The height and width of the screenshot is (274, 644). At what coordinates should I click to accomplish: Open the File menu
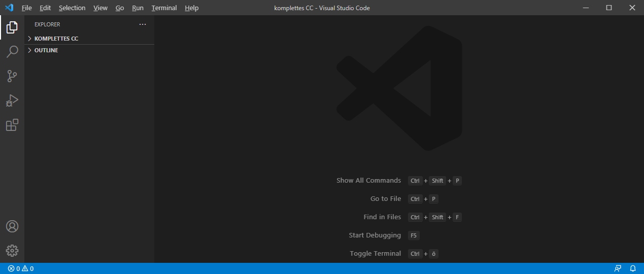coord(27,8)
